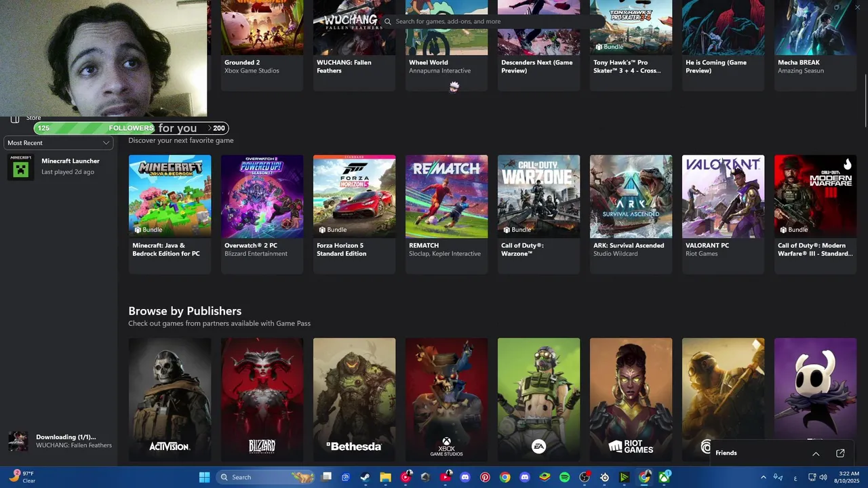This screenshot has height=488, width=868.
Task: Click the 'Last played 2d ago' text
Action: [68, 172]
